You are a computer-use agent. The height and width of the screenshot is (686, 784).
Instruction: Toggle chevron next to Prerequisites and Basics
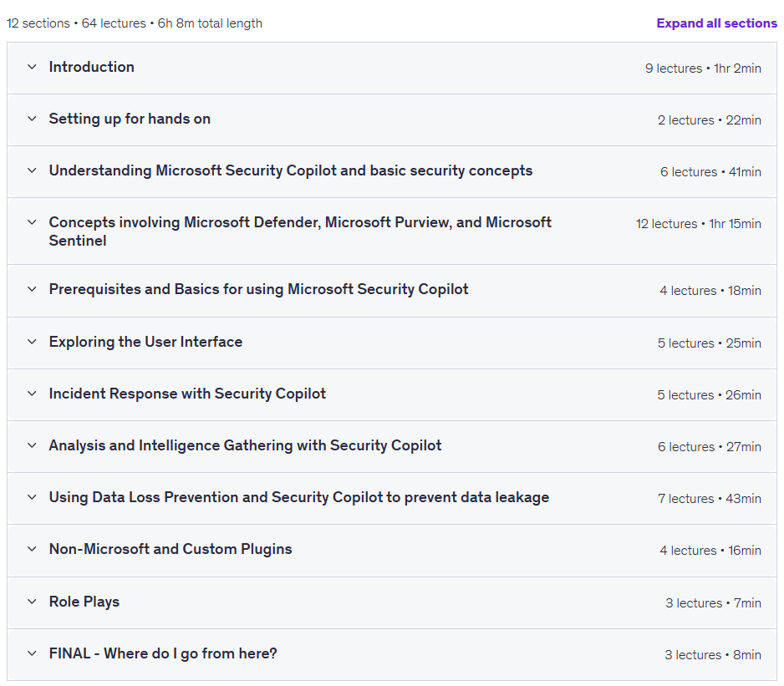32,289
